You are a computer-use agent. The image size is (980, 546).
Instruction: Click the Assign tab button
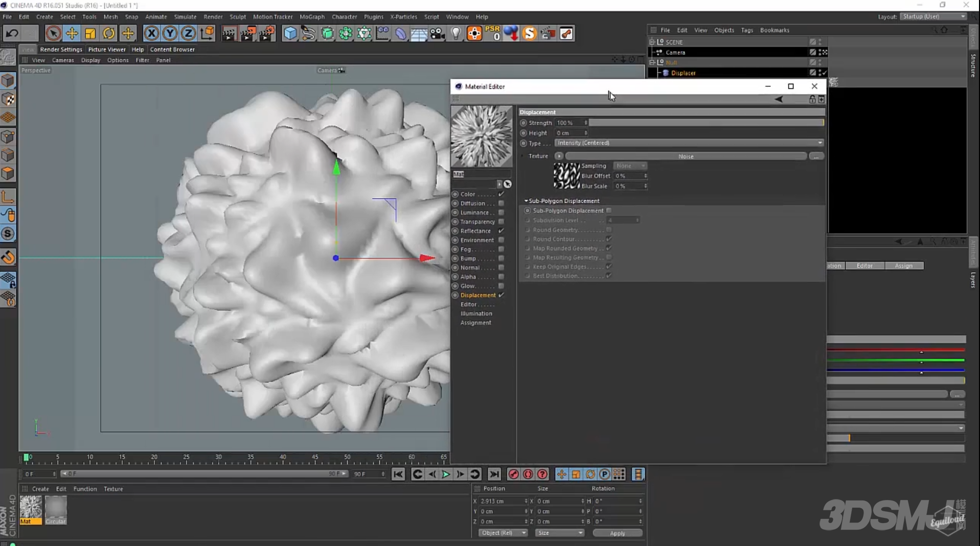[903, 266]
